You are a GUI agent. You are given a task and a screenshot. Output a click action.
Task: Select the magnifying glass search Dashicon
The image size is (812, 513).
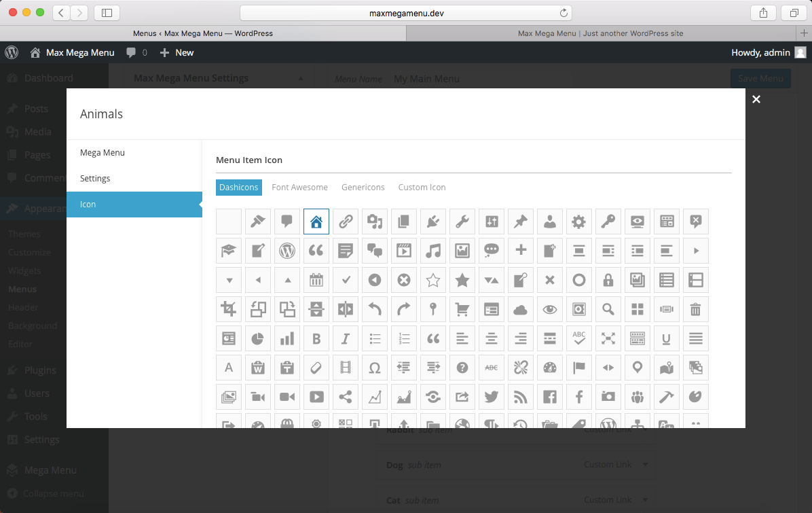click(x=608, y=309)
